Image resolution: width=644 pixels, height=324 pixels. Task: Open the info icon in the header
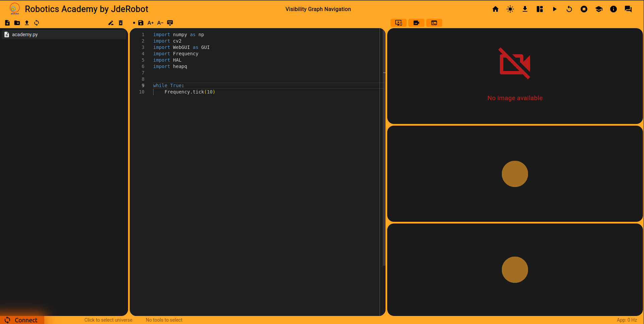[613, 9]
